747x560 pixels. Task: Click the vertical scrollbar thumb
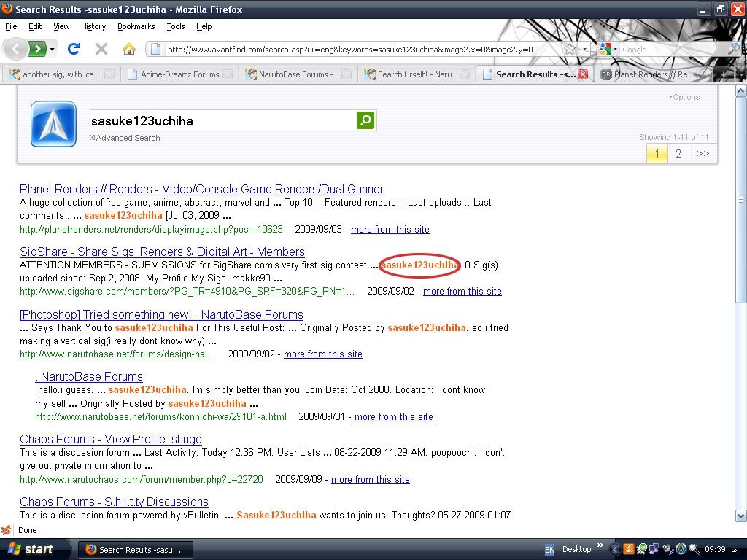click(741, 200)
